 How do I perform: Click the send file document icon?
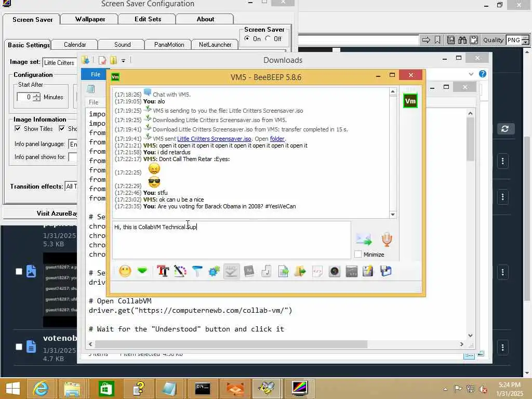coord(283,271)
